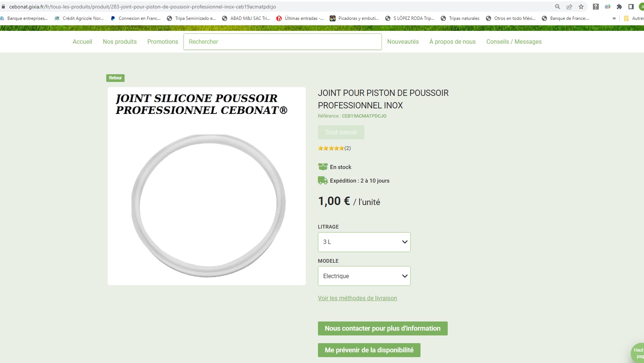Expand the MODELE dropdown set to Electrique

(364, 276)
